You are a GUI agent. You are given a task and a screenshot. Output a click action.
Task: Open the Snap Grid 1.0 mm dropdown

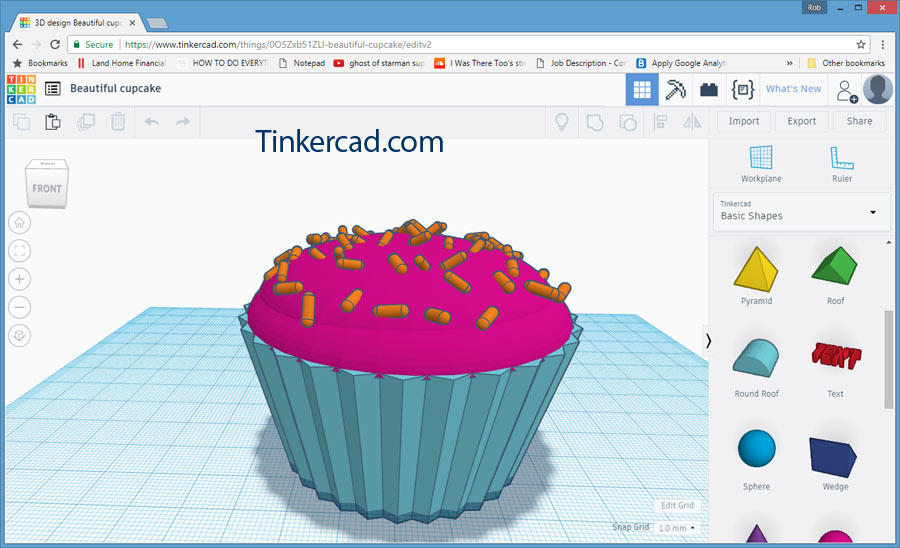pos(677,527)
